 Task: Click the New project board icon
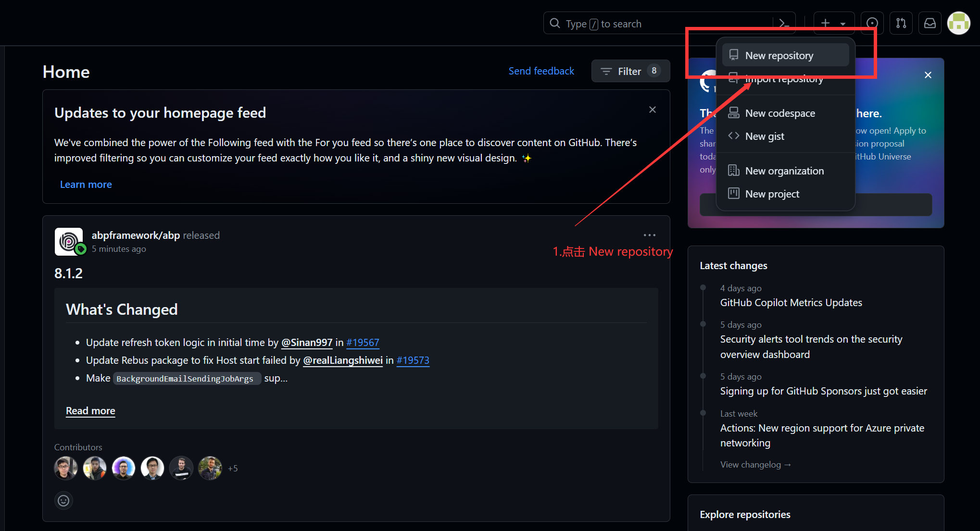tap(734, 194)
